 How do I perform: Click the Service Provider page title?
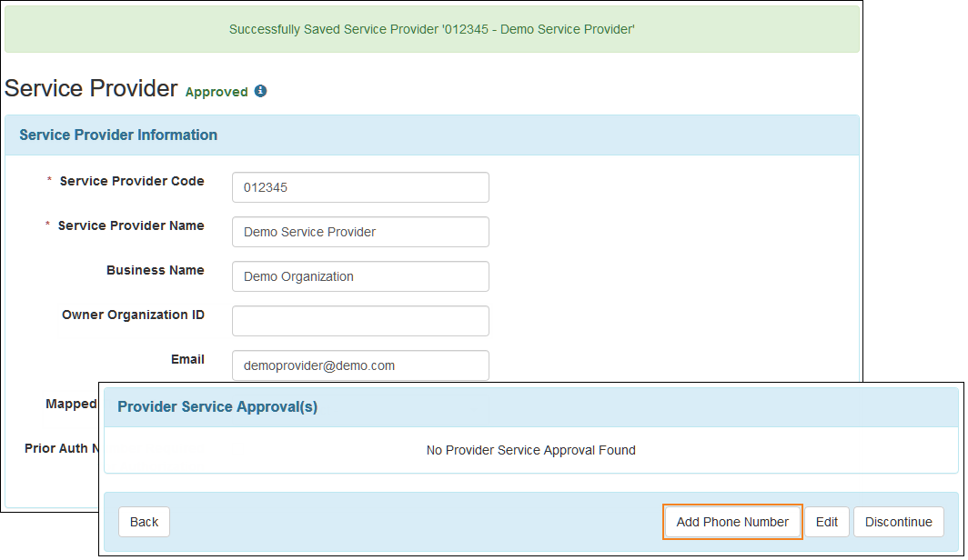click(90, 88)
